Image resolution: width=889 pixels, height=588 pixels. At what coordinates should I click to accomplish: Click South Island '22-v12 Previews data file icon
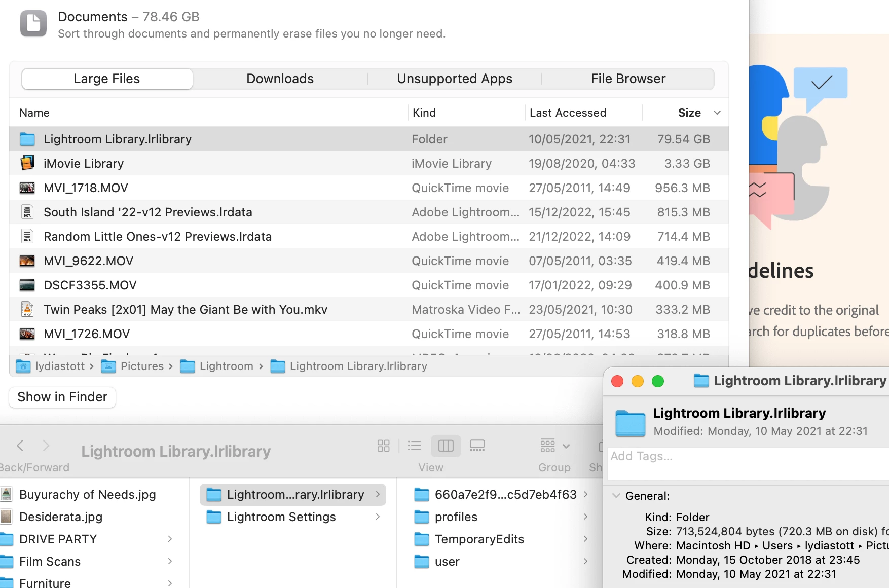click(x=27, y=212)
